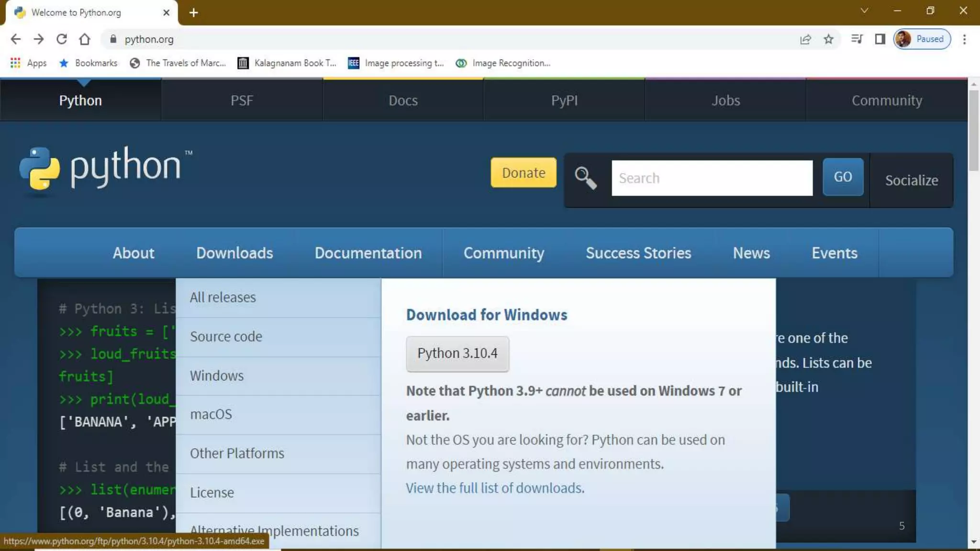Click the home icon in toolbar
The height and width of the screenshot is (551, 980).
[x=85, y=39]
